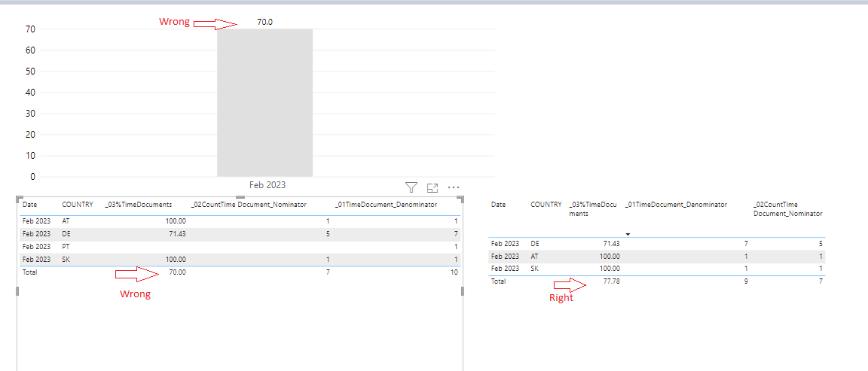Click the 100.00 value in the right table SK row

(609, 269)
